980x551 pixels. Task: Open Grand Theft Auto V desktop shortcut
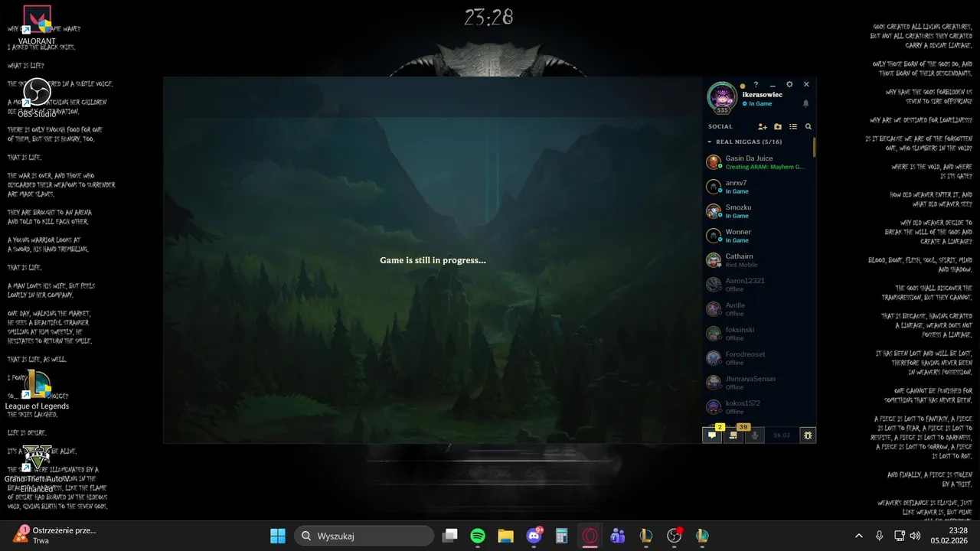coord(37,468)
